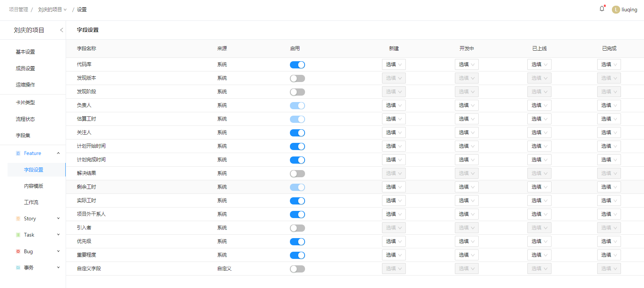Image resolution: width=644 pixels, height=288 pixels.
Task: Collapse the sidebar with the arrow icon
Action: [62, 30]
